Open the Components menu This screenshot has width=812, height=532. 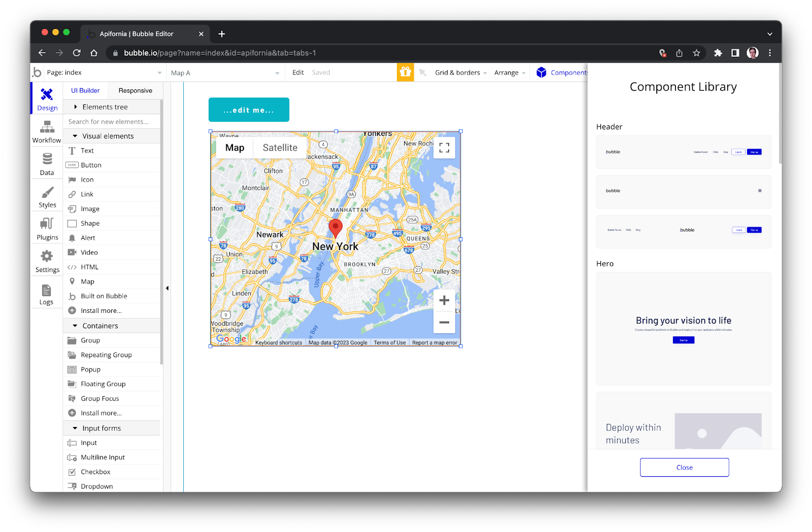pos(561,73)
